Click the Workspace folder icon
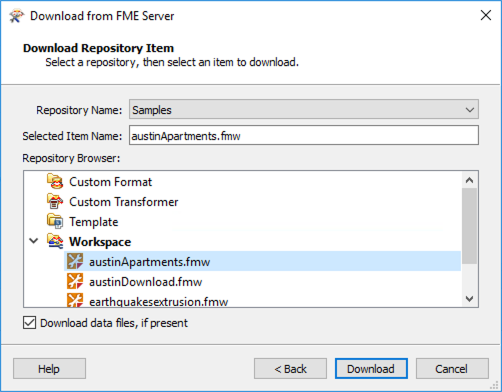Viewport: 502px width, 392px height. point(55,241)
